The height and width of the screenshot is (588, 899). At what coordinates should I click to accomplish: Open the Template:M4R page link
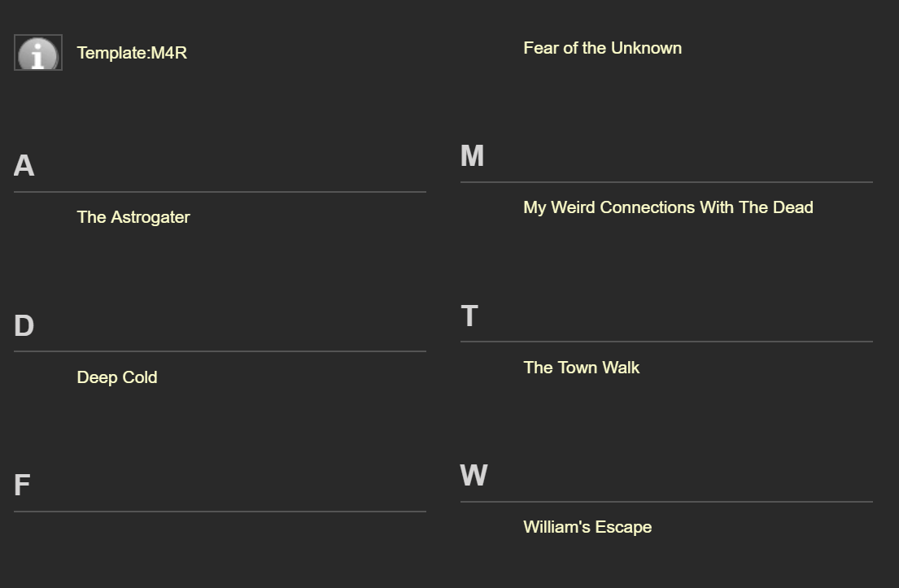(132, 53)
